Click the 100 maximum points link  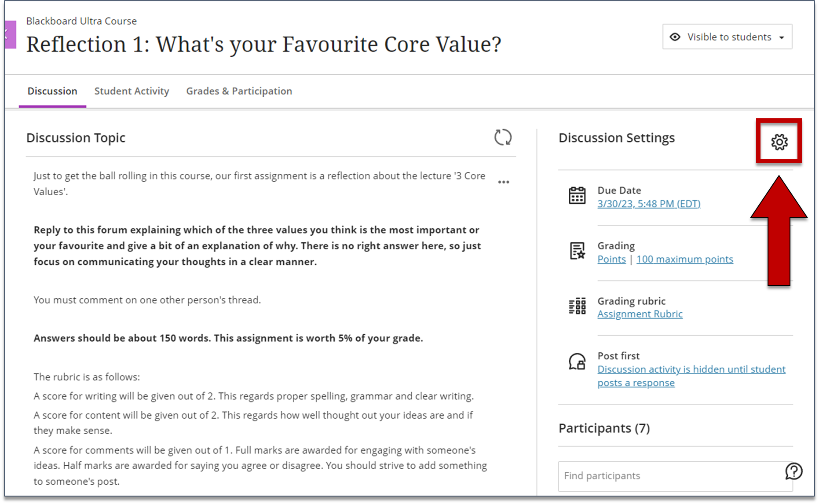point(685,259)
